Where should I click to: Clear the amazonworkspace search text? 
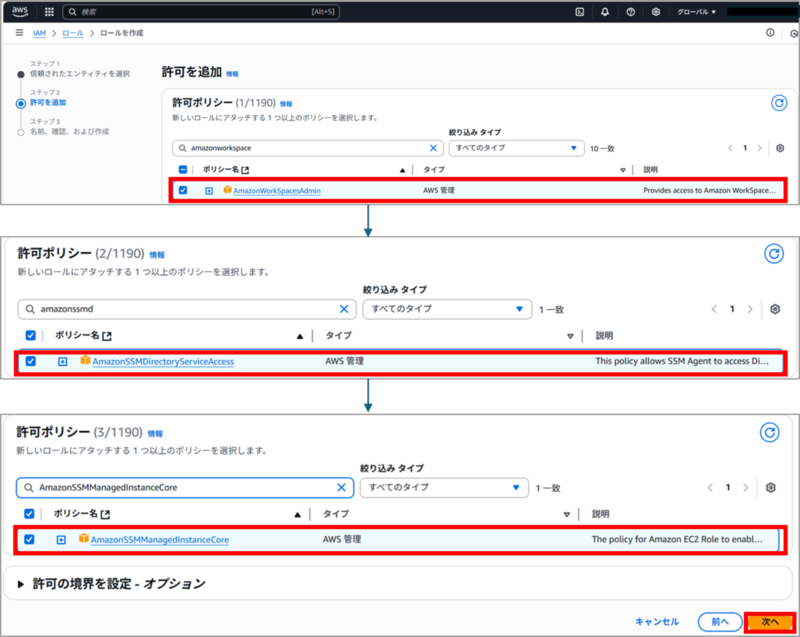click(433, 148)
